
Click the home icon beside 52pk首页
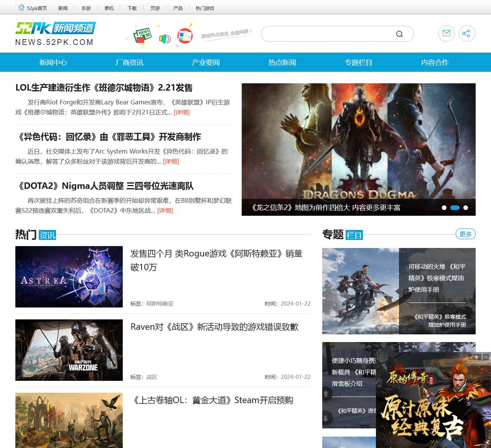pyautogui.click(x=21, y=7)
